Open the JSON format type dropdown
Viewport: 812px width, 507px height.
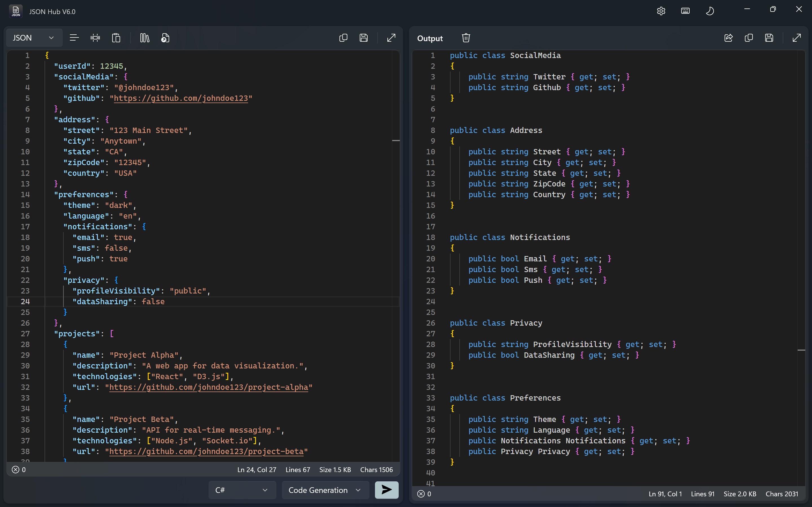[x=33, y=37]
